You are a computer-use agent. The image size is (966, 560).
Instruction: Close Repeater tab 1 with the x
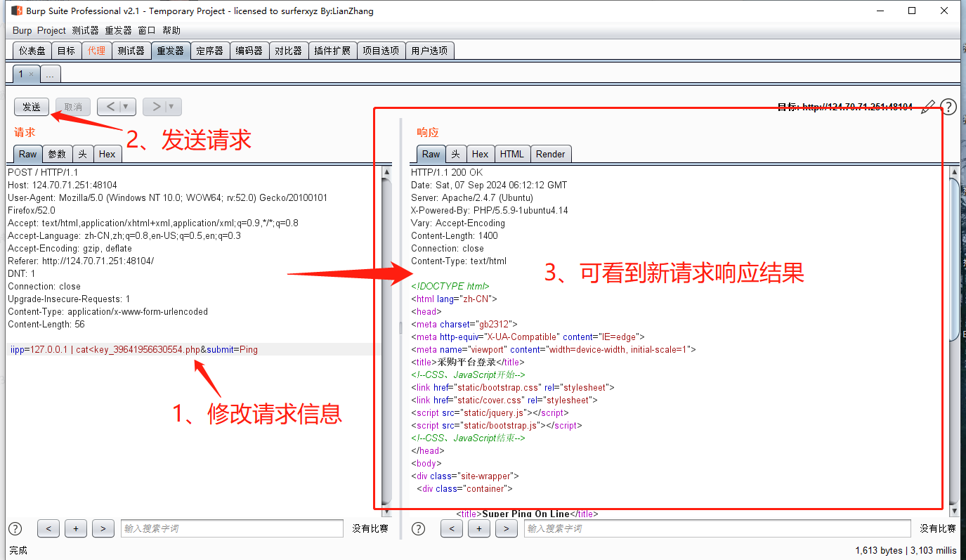[x=31, y=74]
